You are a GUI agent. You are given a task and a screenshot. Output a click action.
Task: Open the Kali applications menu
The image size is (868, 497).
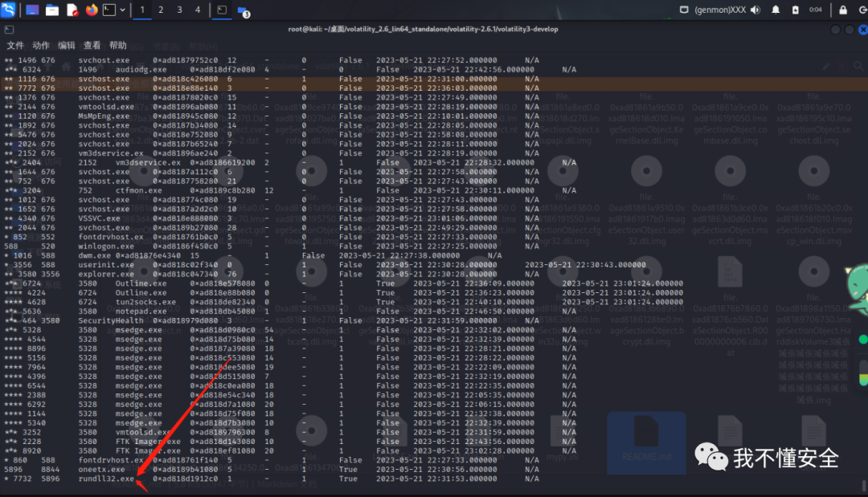coord(8,10)
